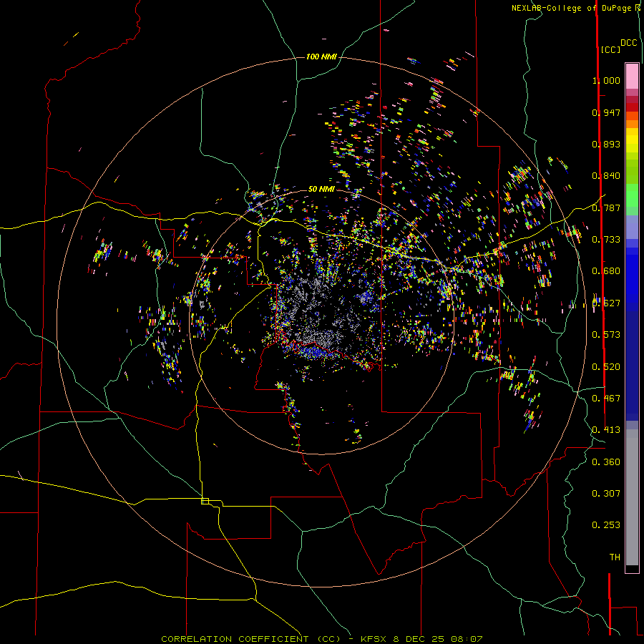This screenshot has height=644, width=644.
Task: Click the 0.520 scale value
Action: (606, 367)
